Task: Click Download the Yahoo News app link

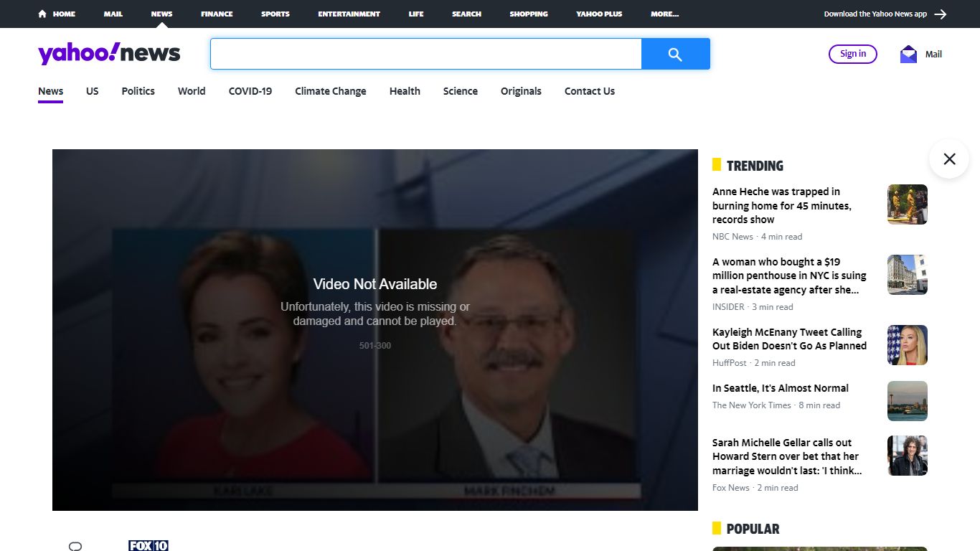Action: pyautogui.click(x=875, y=14)
